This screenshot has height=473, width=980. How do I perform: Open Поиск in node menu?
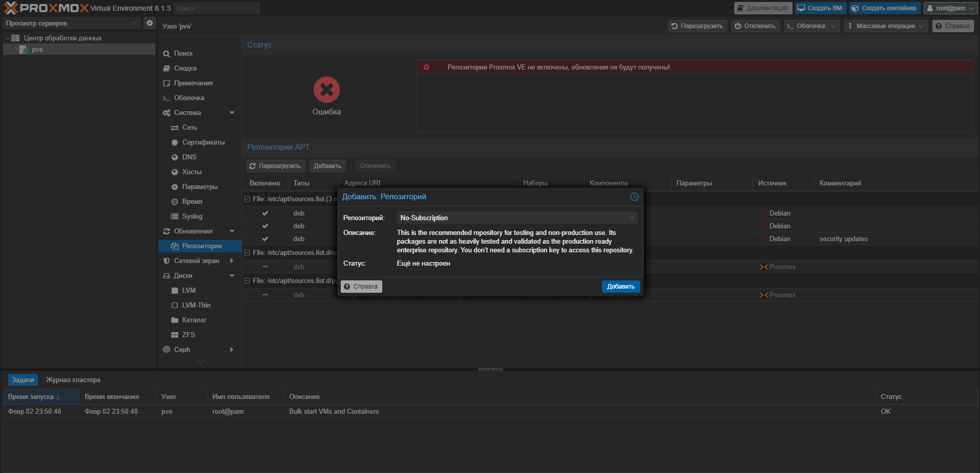pyautogui.click(x=200, y=53)
